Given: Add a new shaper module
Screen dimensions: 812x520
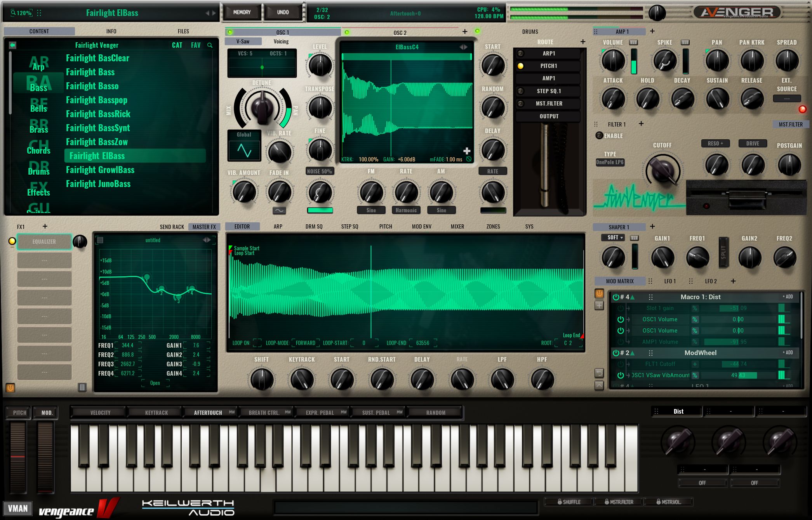Looking at the screenshot, I should (x=652, y=226).
